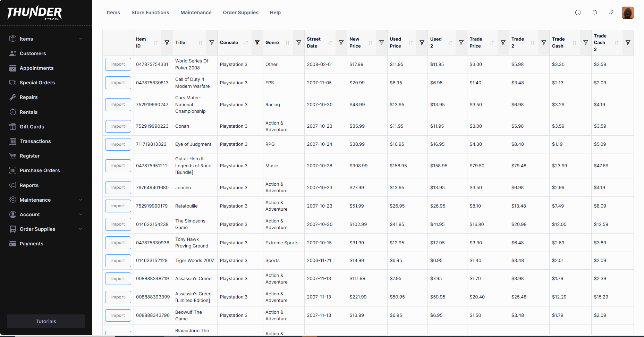Import the Ratatouille item row

tap(118, 206)
